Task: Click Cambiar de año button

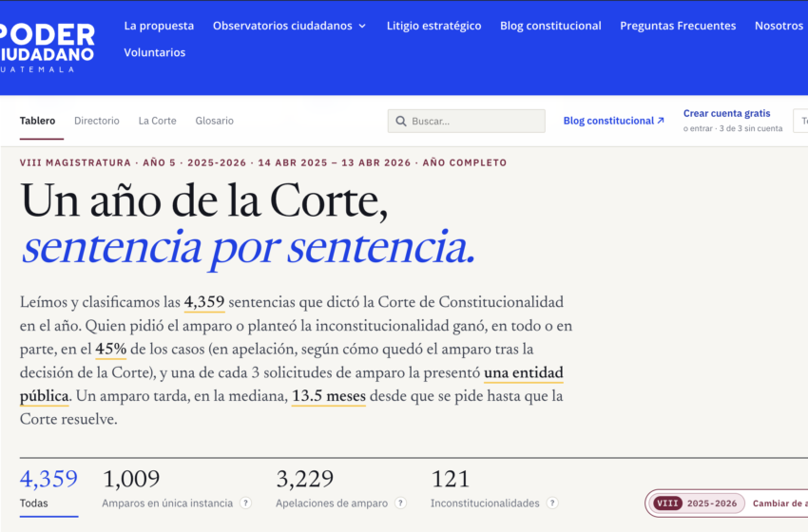Action: [x=779, y=503]
